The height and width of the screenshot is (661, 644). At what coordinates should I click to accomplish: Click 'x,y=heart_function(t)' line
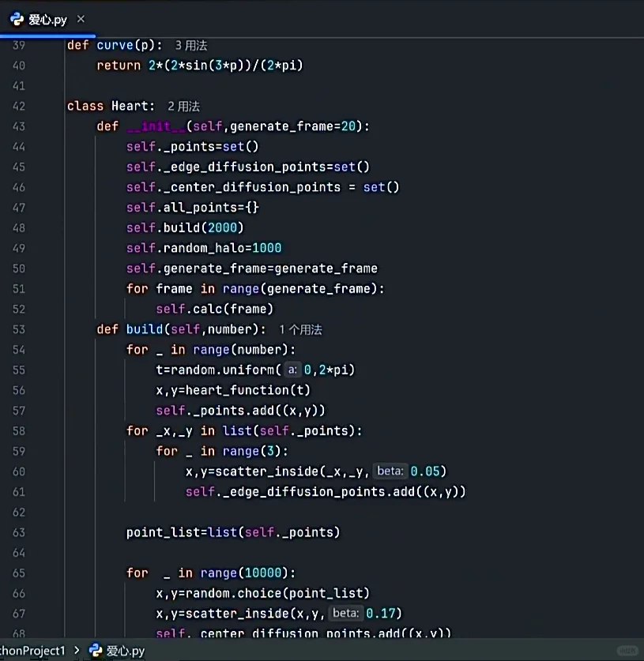pos(233,390)
